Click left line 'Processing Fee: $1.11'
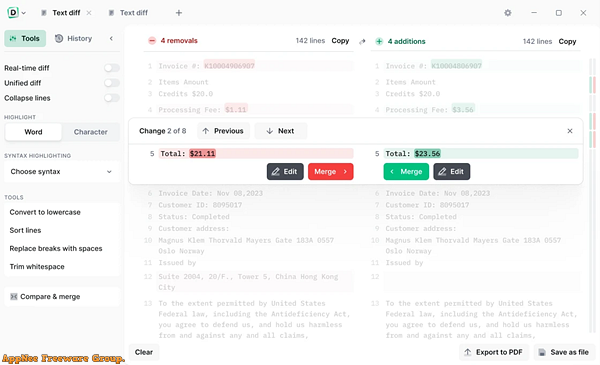The image size is (600, 365). (x=203, y=110)
